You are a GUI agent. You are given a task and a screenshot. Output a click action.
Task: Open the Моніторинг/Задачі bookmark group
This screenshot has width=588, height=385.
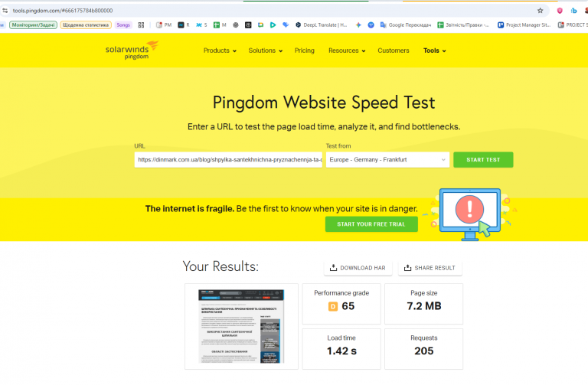[x=33, y=24]
